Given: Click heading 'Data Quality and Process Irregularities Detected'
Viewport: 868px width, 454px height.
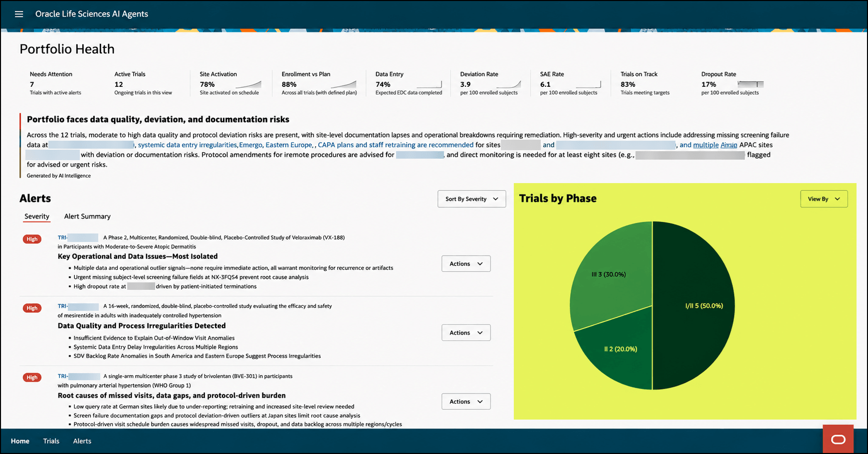Looking at the screenshot, I should (142, 326).
